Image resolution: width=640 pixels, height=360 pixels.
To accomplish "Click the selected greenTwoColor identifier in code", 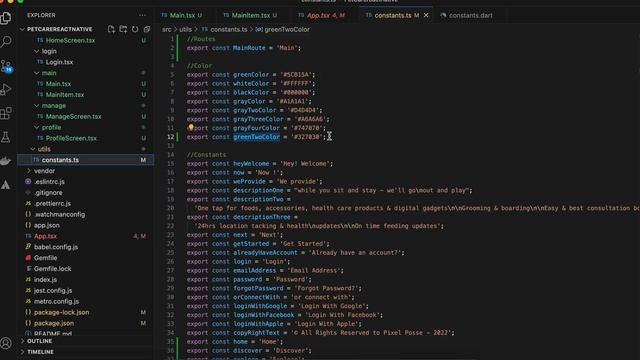I will (x=256, y=137).
